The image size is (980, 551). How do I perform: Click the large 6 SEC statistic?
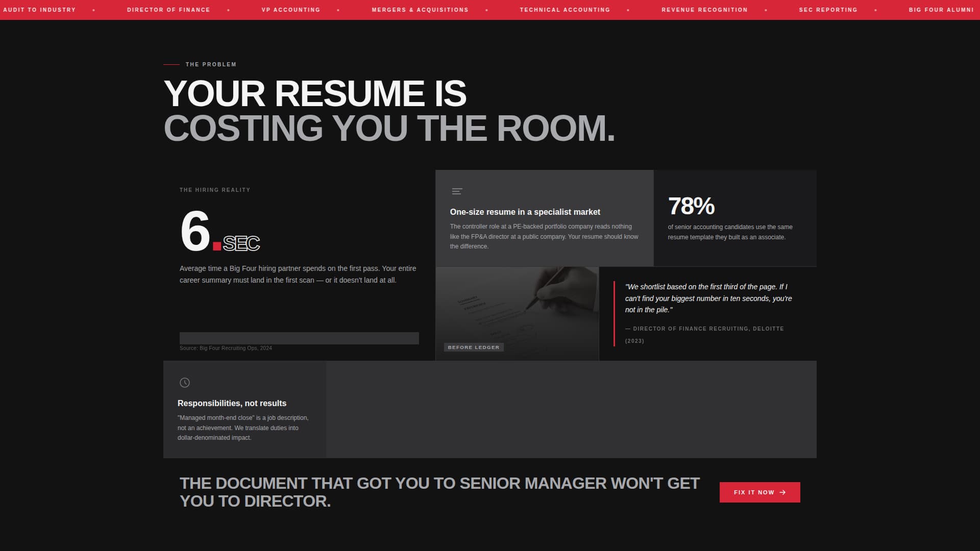click(x=220, y=231)
